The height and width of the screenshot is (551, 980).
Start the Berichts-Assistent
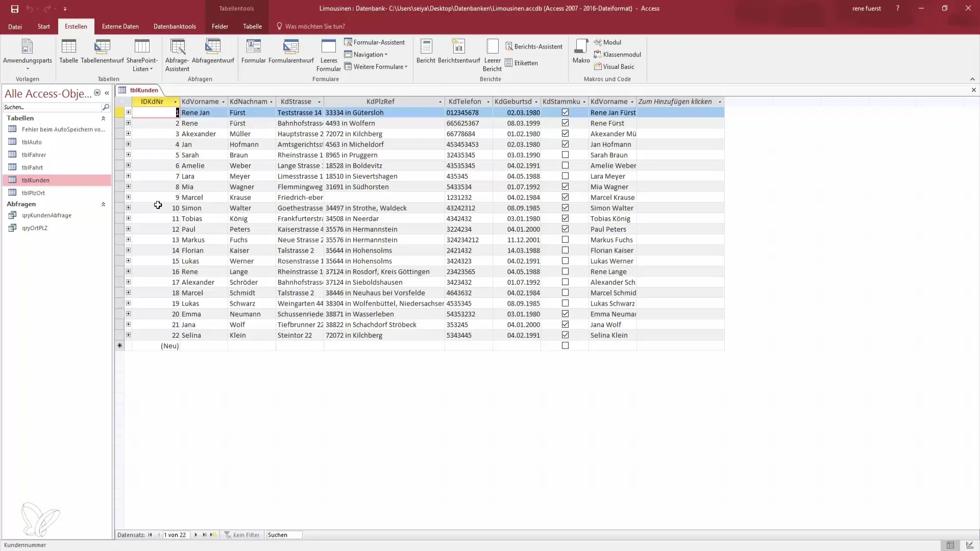(x=534, y=46)
